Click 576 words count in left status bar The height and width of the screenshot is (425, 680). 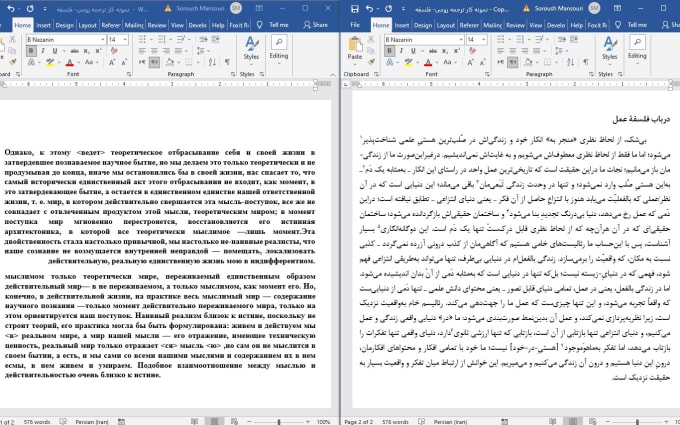pos(37,422)
